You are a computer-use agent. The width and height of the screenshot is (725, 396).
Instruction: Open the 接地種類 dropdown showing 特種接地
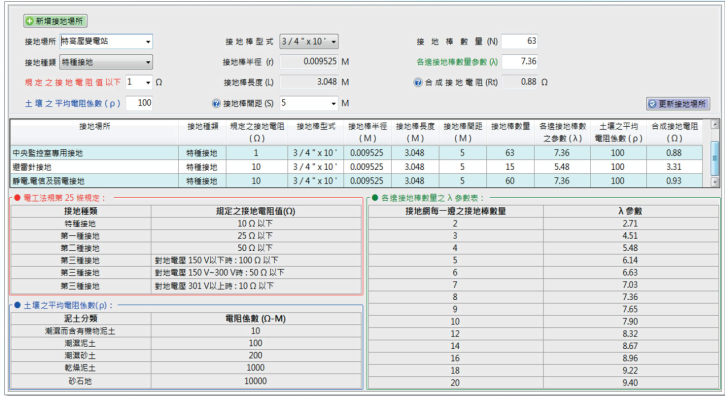(x=148, y=62)
